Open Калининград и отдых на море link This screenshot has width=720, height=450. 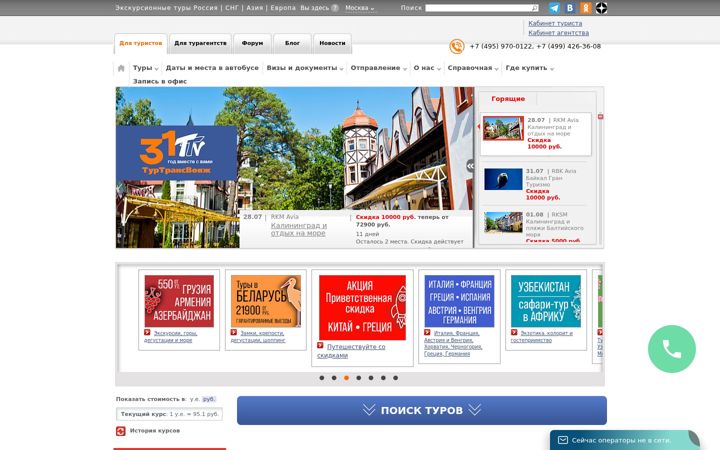(299, 229)
